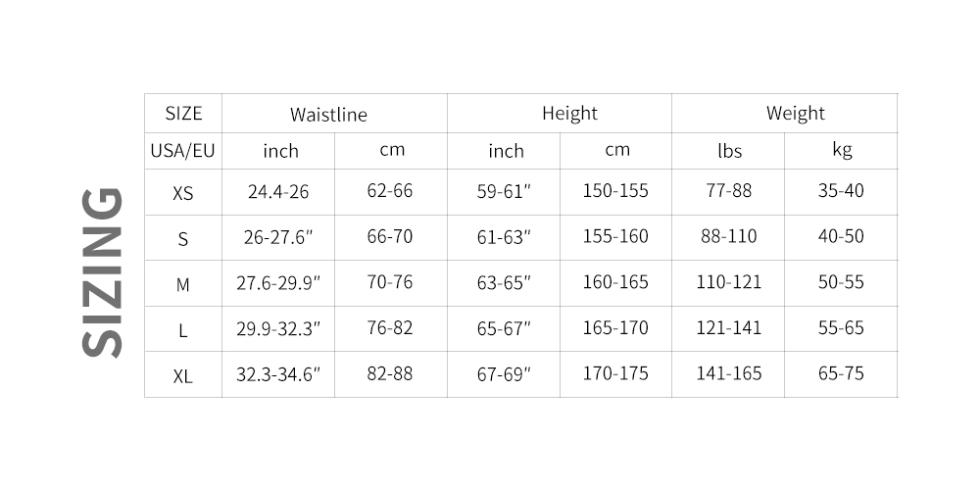Click the Height column header

pyautogui.click(x=569, y=114)
